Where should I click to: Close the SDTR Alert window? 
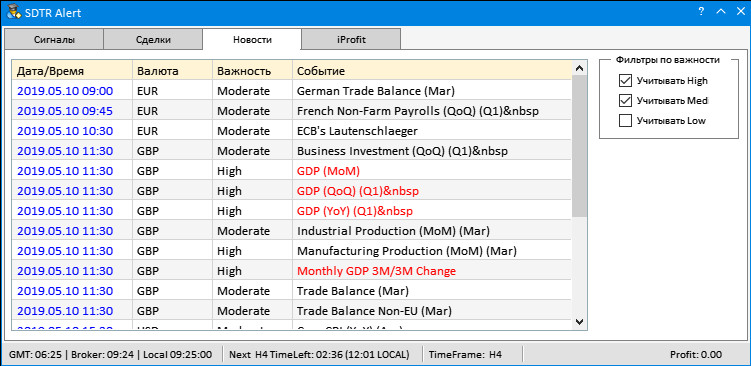click(740, 12)
